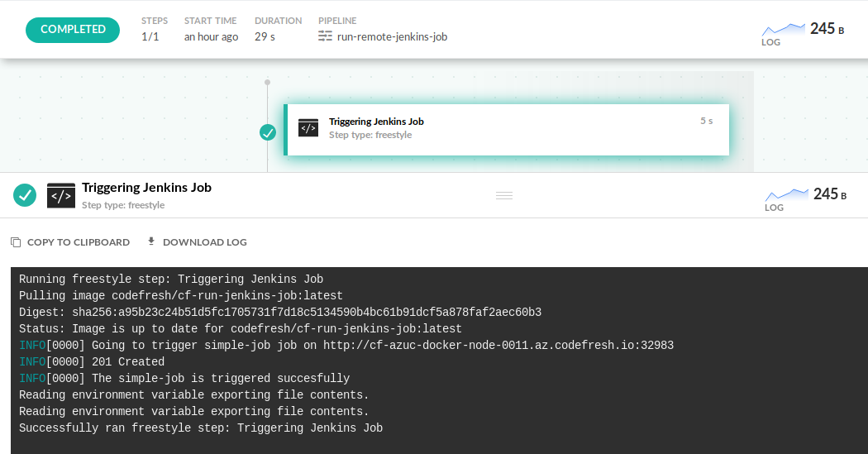
Task: Click the COMPLETED status badge
Action: [x=73, y=29]
